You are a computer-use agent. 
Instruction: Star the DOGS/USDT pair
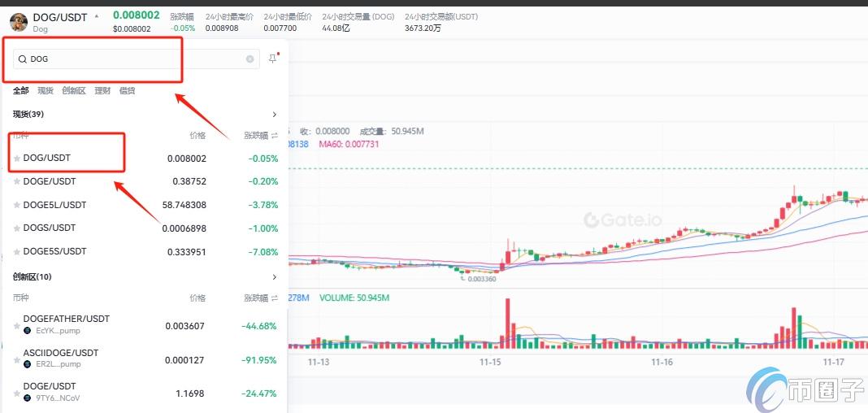[17, 228]
